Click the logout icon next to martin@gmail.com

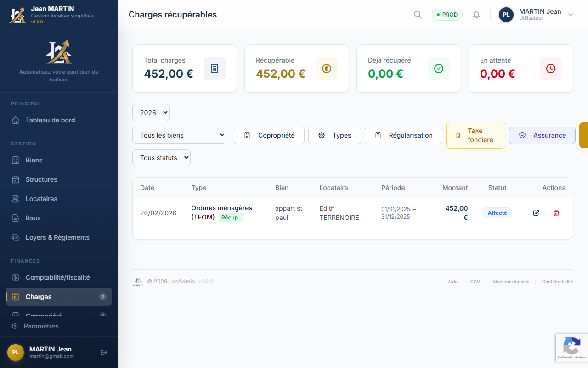pyautogui.click(x=103, y=352)
